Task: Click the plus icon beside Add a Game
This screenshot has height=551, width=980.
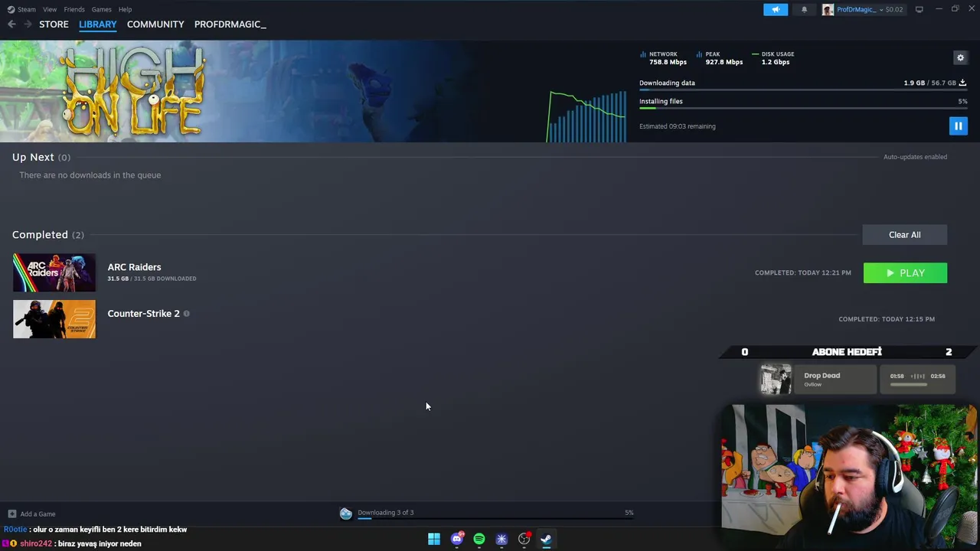Action: point(11,514)
